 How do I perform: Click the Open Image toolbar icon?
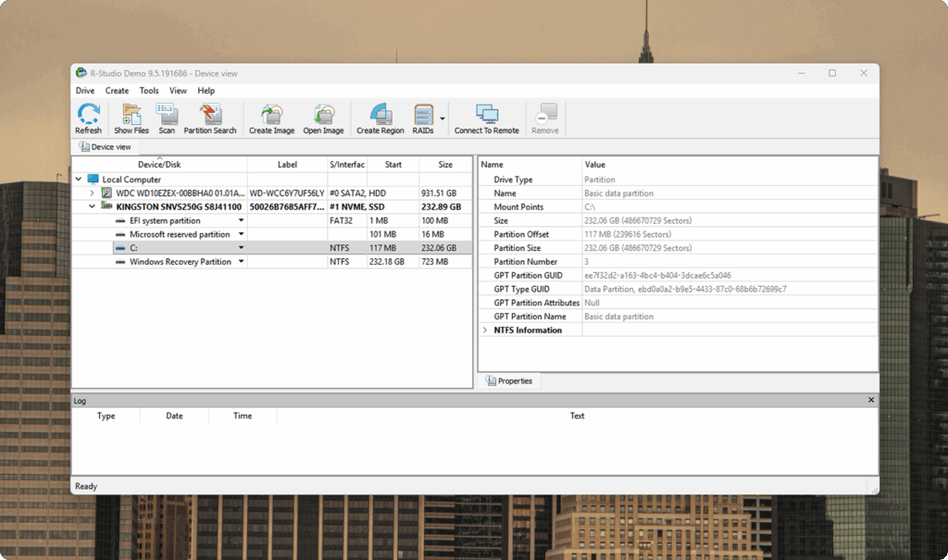click(x=323, y=118)
